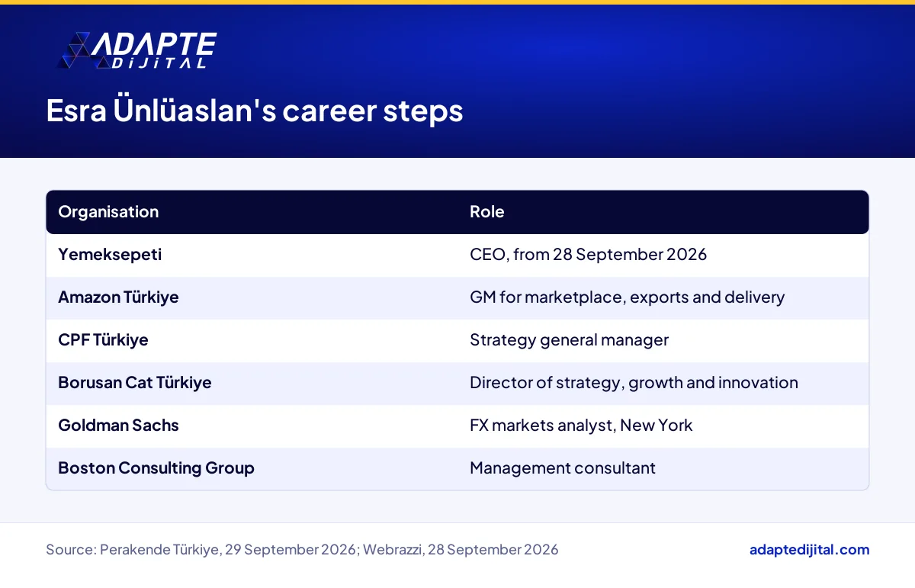Click the "Role" column header
Screen dimensions: 915x588
[x=487, y=212]
